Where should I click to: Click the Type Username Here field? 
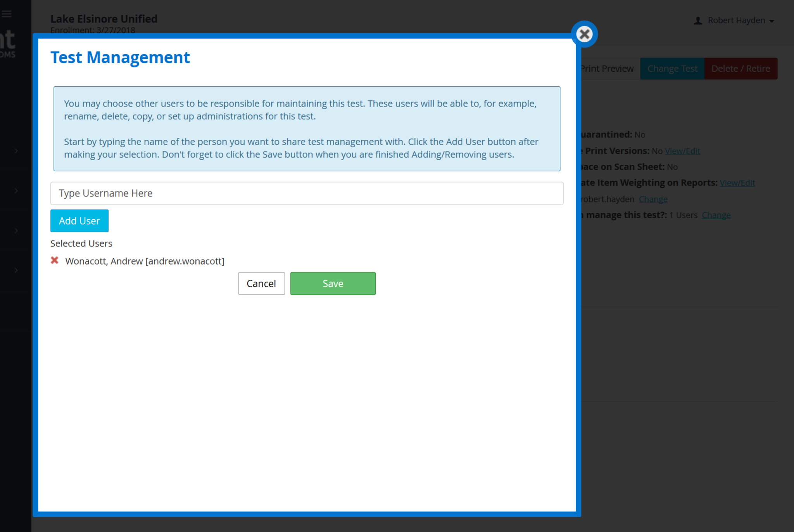[306, 193]
